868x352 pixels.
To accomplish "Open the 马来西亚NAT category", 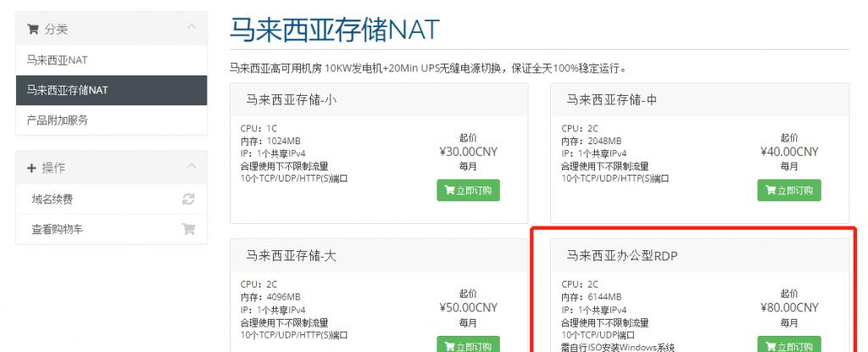I will (x=111, y=60).
